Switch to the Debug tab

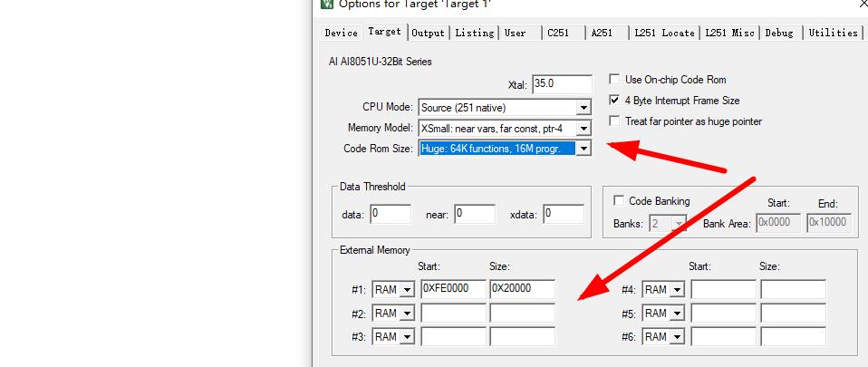coord(779,33)
